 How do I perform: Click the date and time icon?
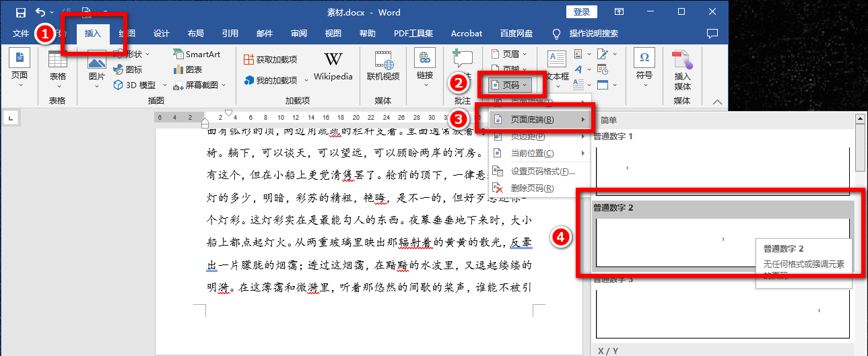pos(602,69)
